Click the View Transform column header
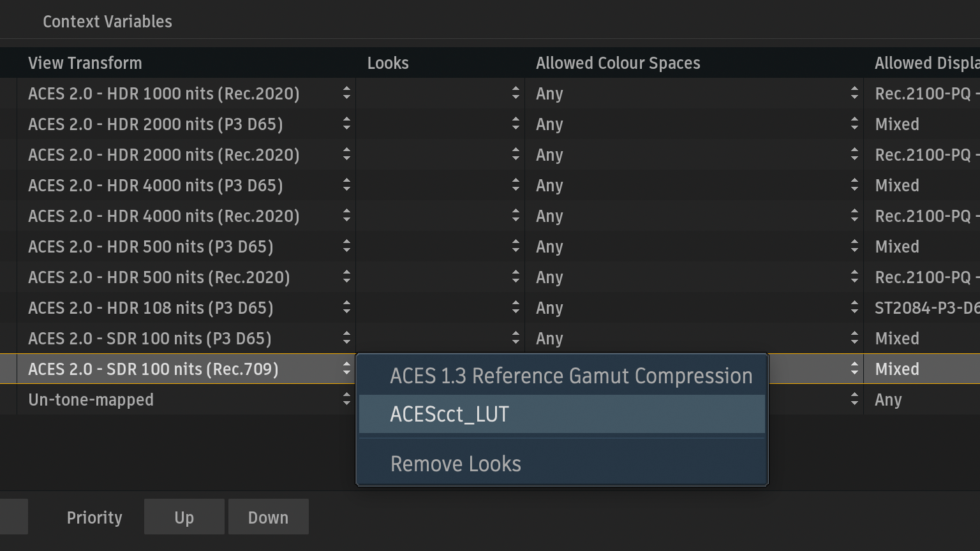Viewport: 980px width, 551px height. click(x=85, y=63)
